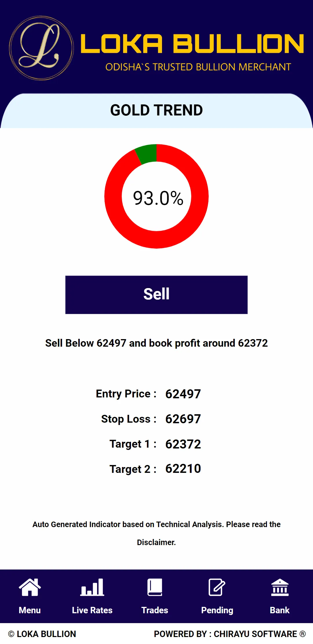
Task: Click the Sell button
Action: [156, 295]
